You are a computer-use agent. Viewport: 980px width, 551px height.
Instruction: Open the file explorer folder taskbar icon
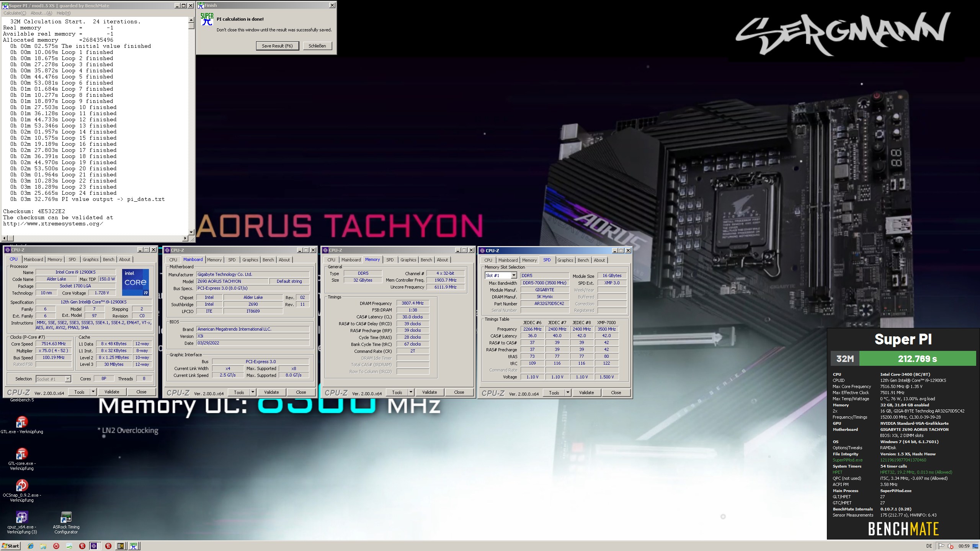click(43, 546)
